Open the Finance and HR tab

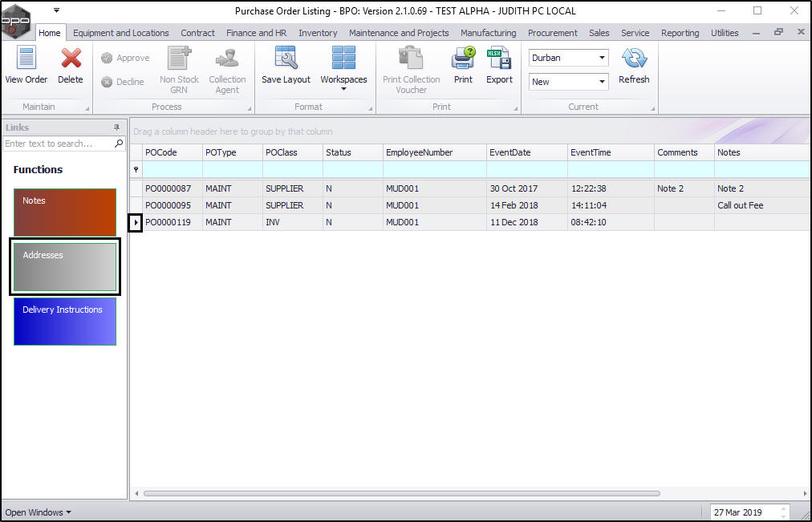pyautogui.click(x=256, y=33)
